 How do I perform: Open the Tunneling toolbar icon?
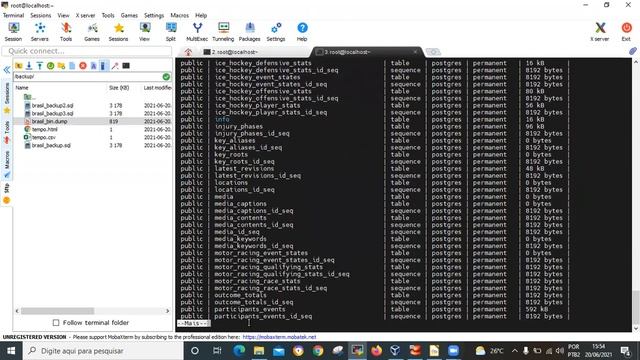pyautogui.click(x=223, y=32)
